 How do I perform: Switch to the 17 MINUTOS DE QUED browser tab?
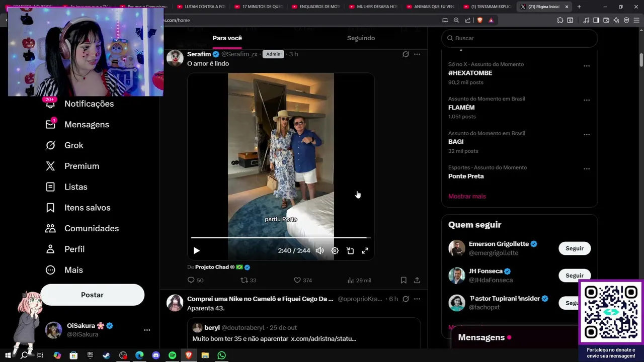tap(259, 7)
